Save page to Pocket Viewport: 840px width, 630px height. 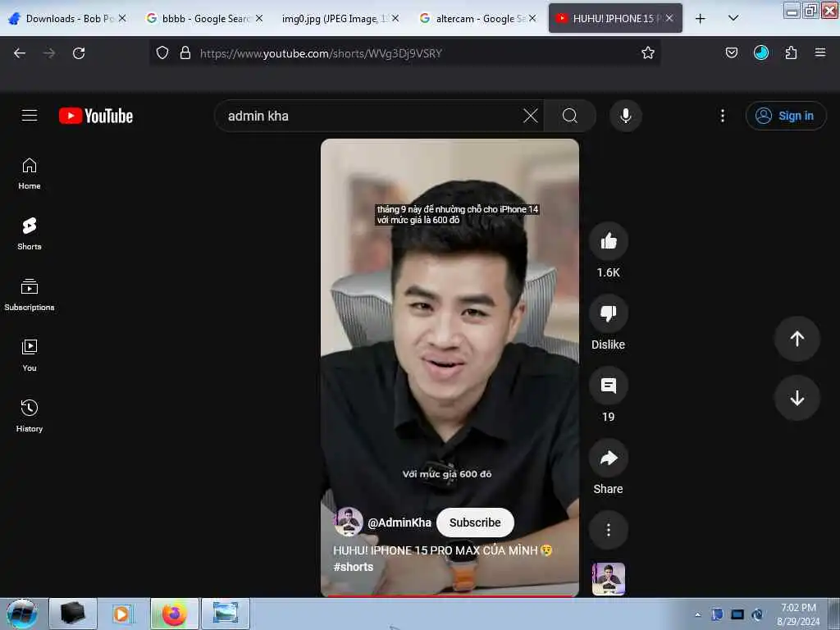[x=731, y=52]
